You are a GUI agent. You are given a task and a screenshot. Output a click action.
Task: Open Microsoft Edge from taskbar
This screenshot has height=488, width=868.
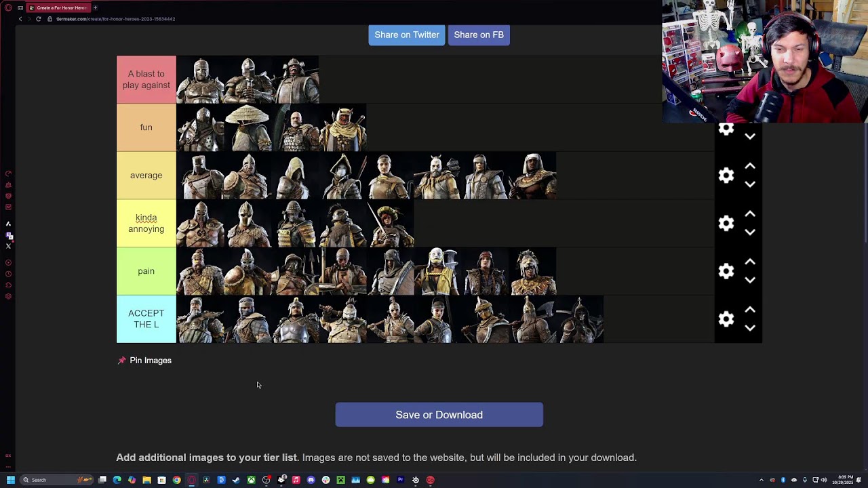117,480
